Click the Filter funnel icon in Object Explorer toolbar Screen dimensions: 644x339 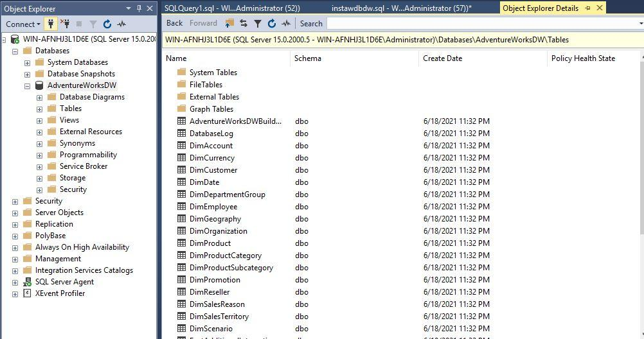[x=93, y=24]
